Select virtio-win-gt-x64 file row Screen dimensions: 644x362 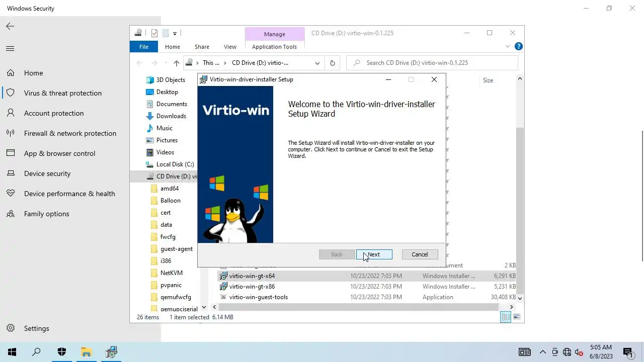367,276
